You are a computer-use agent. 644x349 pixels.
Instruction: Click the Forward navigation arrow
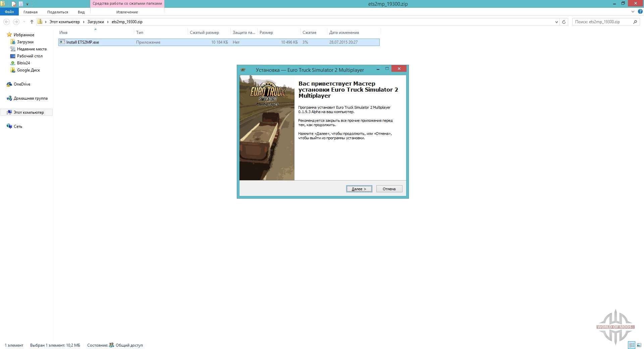click(16, 22)
